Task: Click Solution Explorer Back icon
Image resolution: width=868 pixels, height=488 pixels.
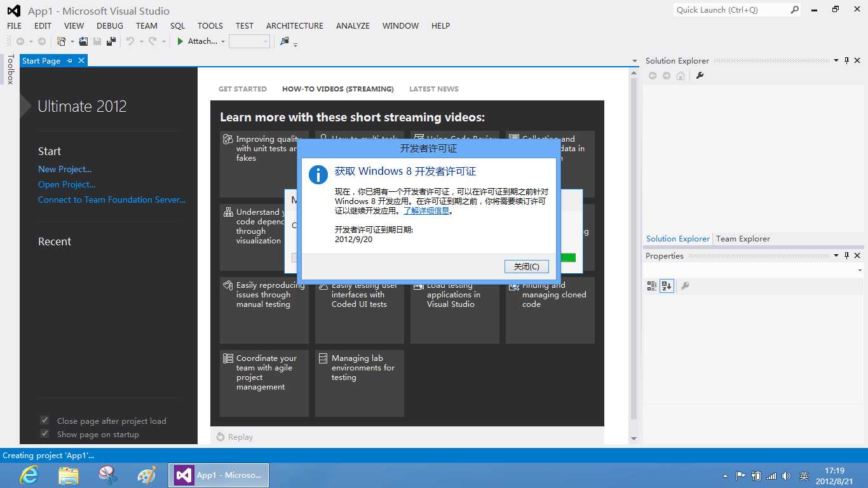Action: pos(653,76)
